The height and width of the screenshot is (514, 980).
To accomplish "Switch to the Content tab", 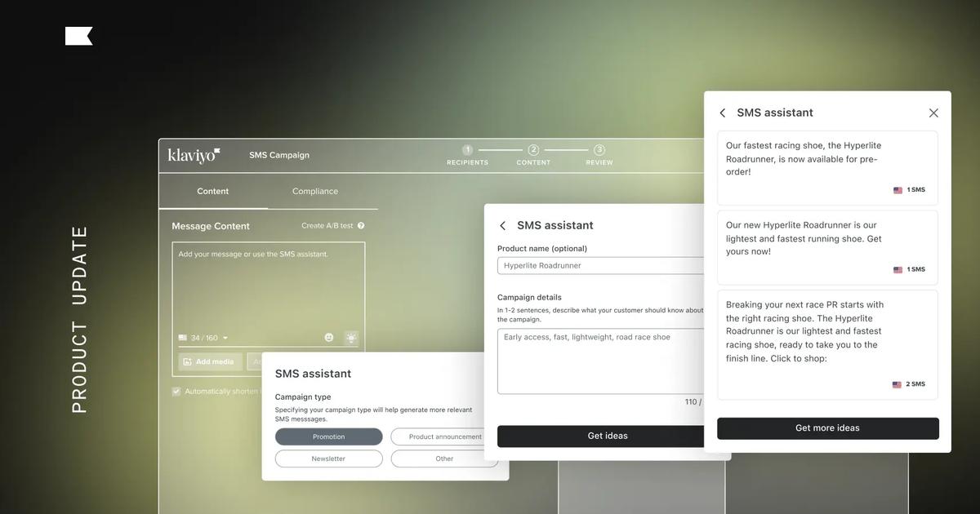I will [x=213, y=191].
